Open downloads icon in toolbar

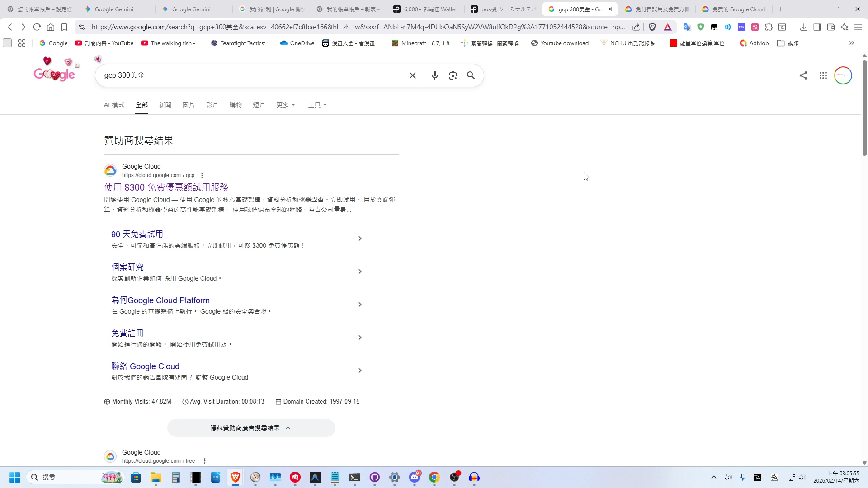point(803,27)
